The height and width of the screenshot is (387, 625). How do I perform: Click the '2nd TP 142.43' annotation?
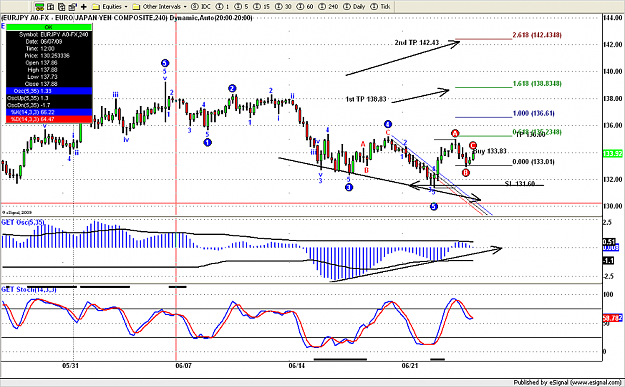[417, 42]
